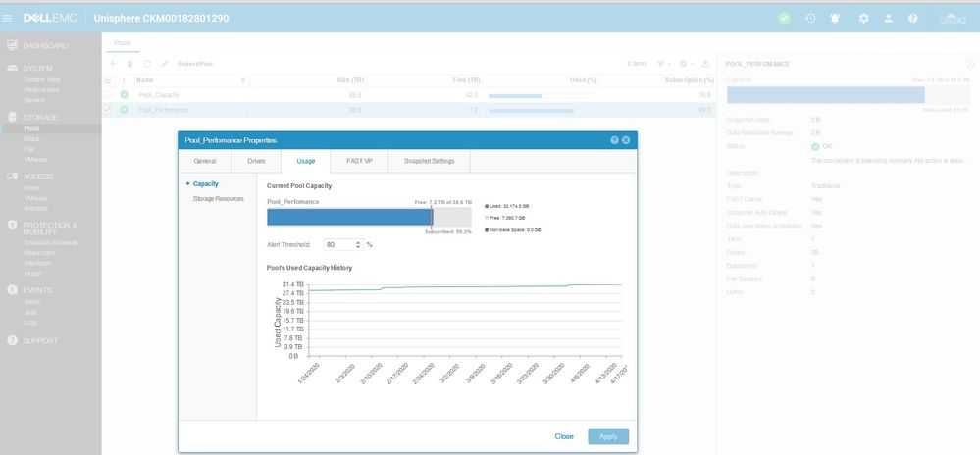Open Alerts under Events in sidebar
The height and width of the screenshot is (455, 980).
(x=31, y=302)
